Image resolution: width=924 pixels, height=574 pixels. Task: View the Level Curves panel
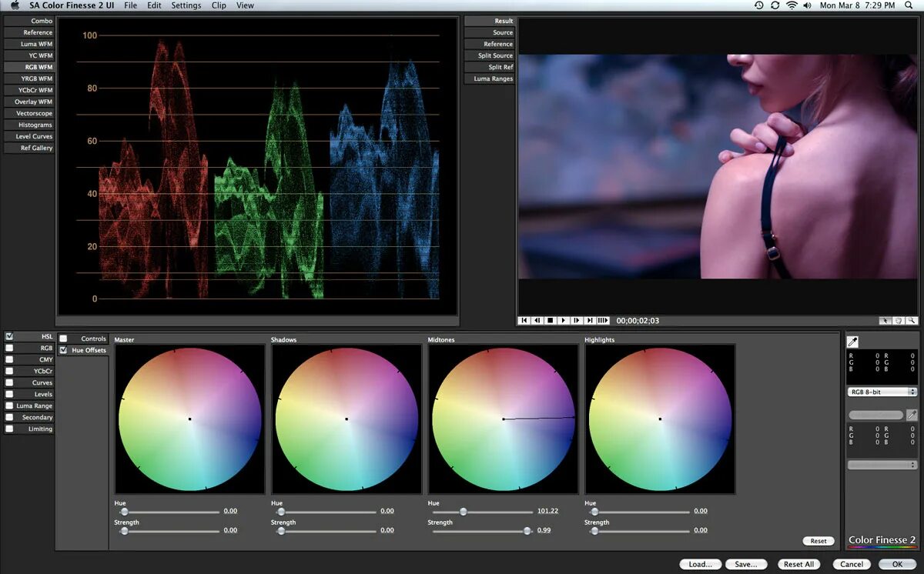(x=31, y=135)
